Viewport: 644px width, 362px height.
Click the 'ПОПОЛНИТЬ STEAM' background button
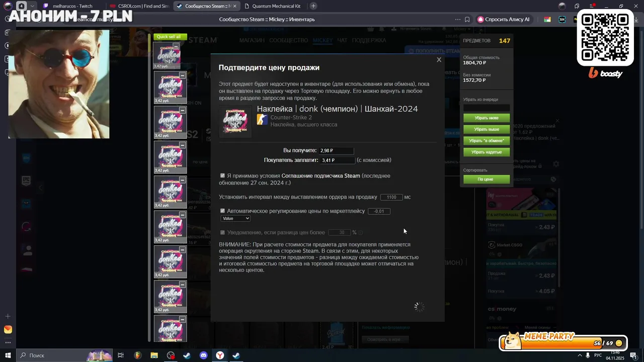click(x=434, y=51)
